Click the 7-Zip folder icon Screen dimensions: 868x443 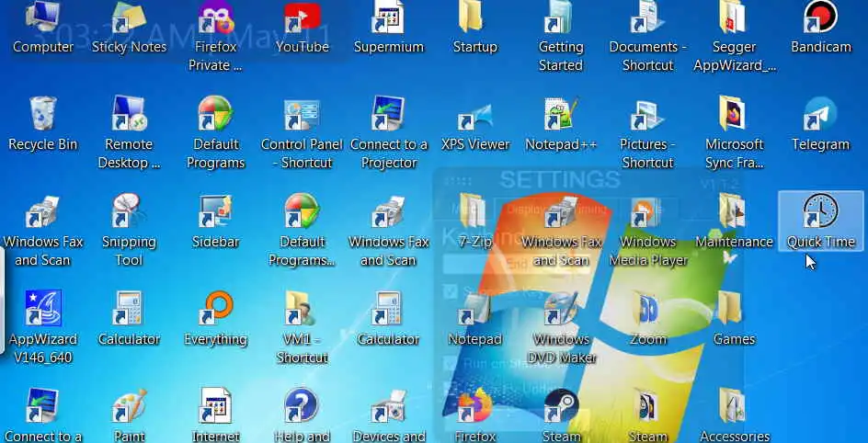(x=474, y=211)
